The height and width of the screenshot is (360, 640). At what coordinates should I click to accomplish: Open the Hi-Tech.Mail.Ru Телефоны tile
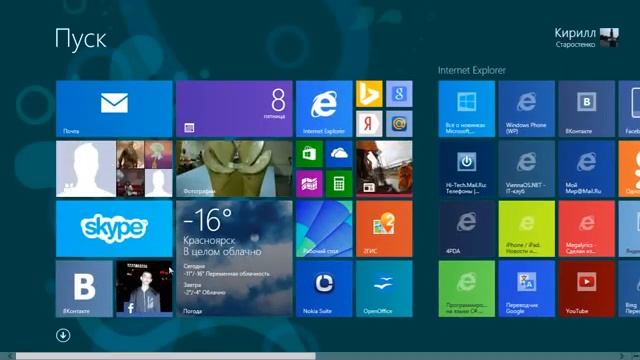[x=467, y=169]
